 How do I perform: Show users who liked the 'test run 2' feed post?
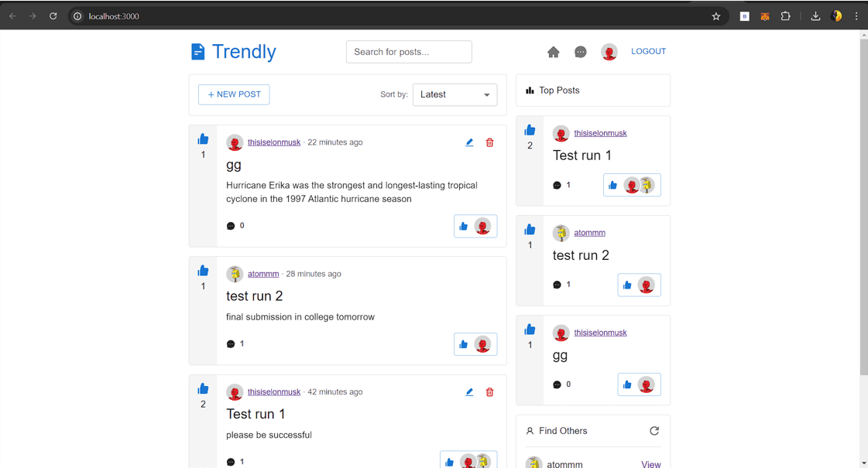(x=475, y=345)
